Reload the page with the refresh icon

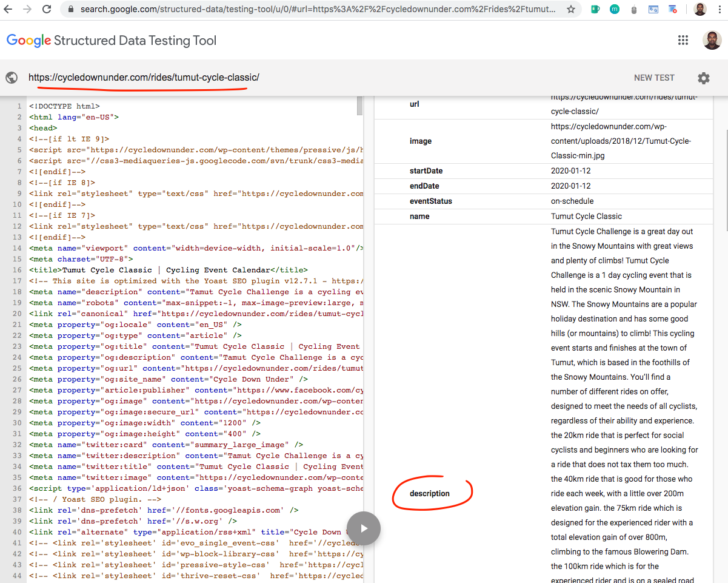(x=47, y=10)
